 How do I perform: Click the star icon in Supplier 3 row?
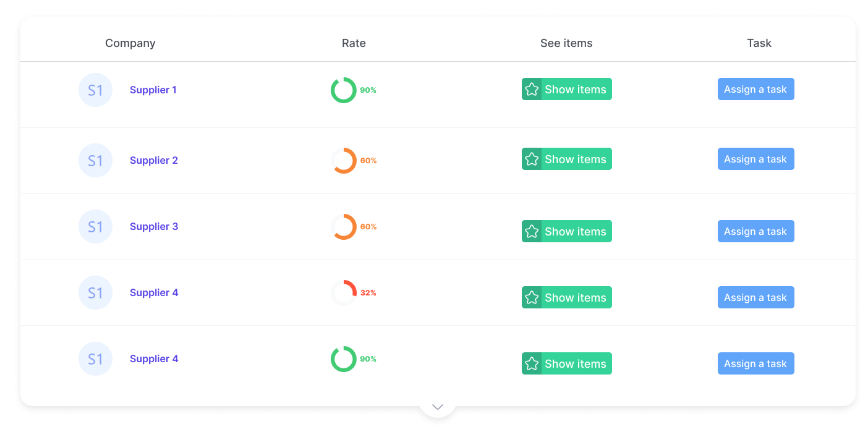(x=532, y=232)
